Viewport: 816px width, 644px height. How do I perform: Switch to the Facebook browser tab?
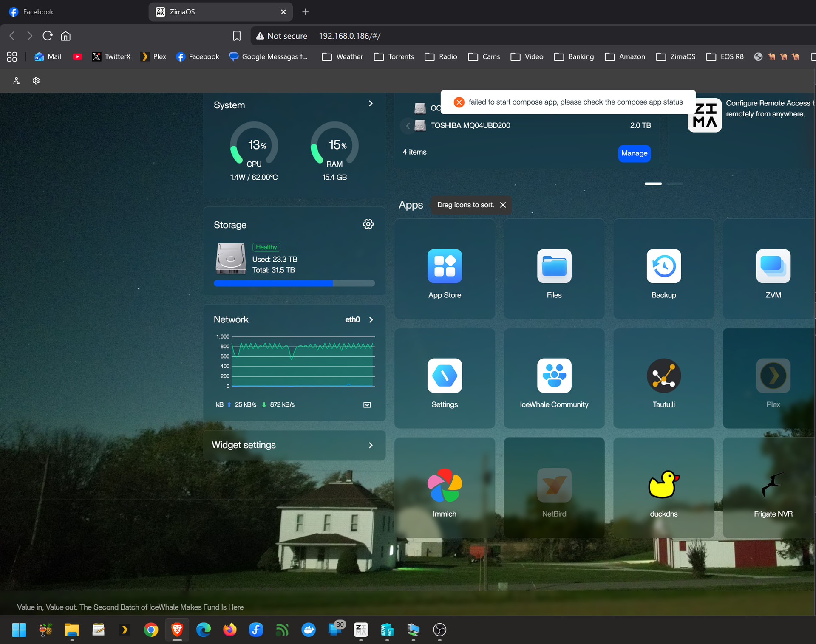(x=38, y=12)
